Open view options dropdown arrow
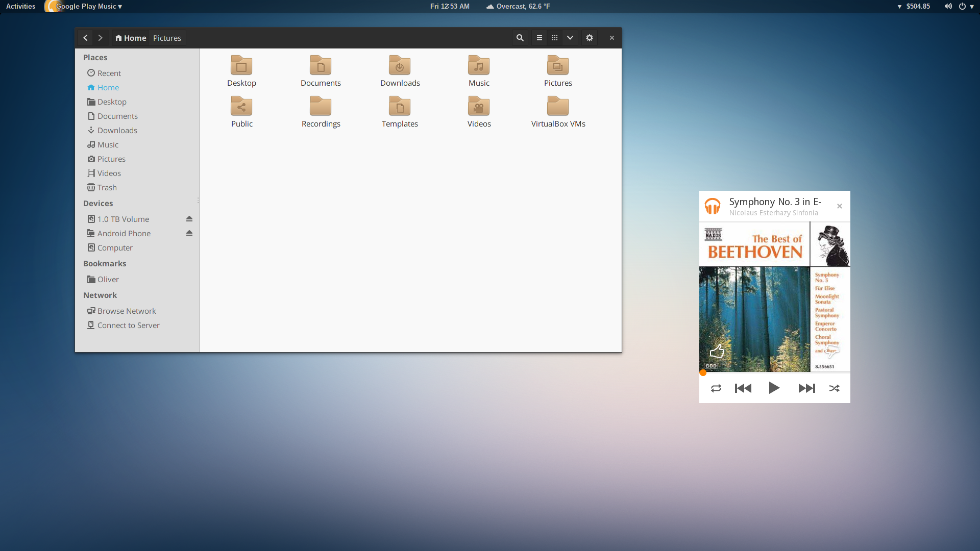 (570, 38)
